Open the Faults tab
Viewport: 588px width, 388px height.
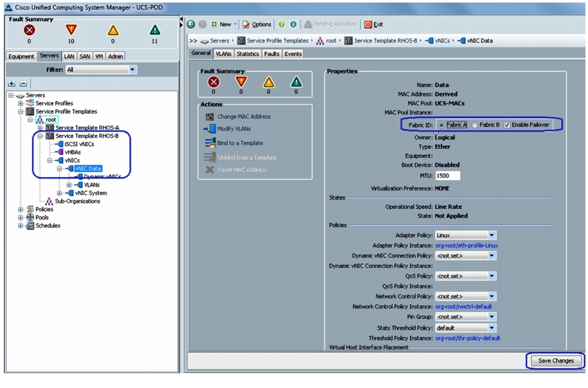point(272,54)
